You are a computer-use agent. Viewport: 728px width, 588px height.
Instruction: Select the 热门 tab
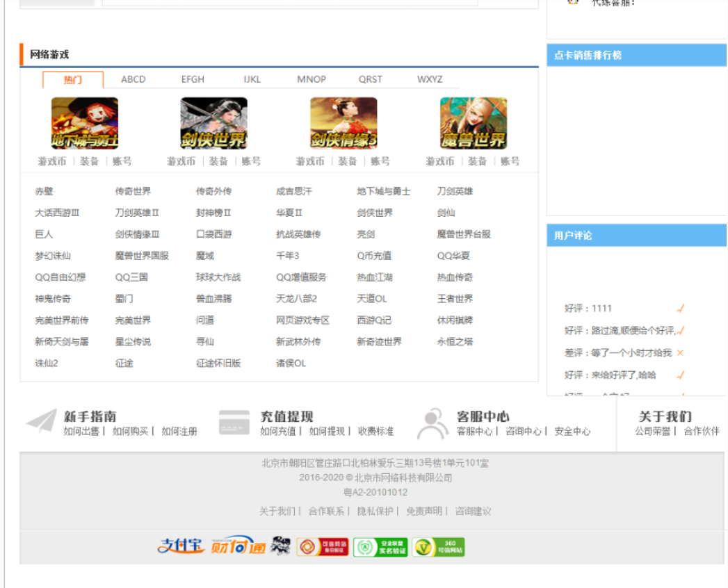73,80
